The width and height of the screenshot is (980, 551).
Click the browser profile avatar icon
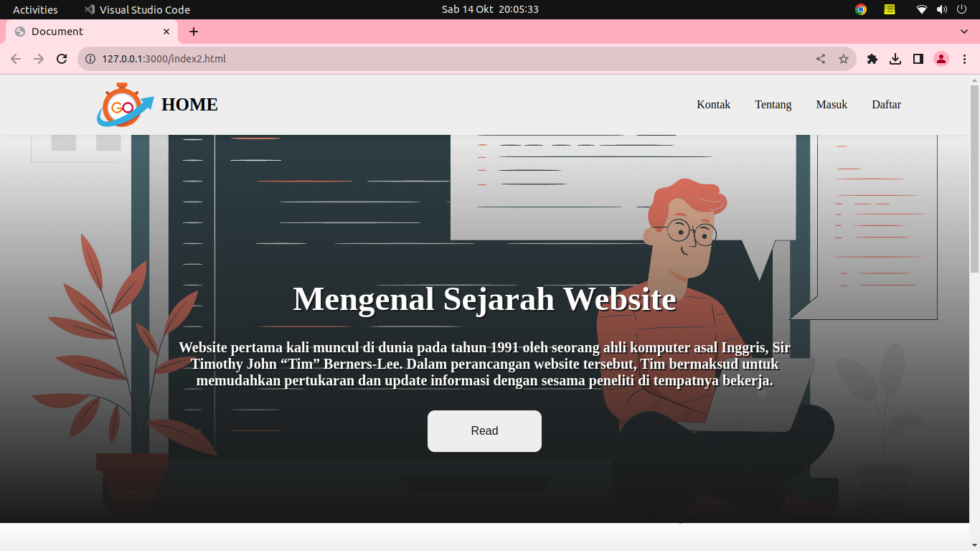(x=941, y=59)
